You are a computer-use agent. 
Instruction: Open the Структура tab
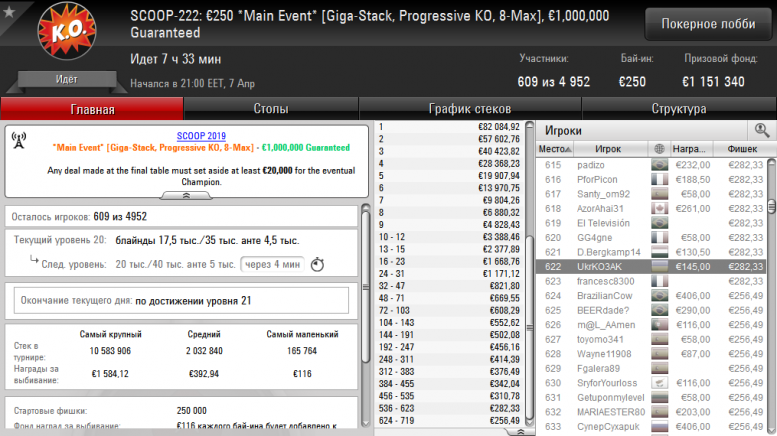coord(679,109)
